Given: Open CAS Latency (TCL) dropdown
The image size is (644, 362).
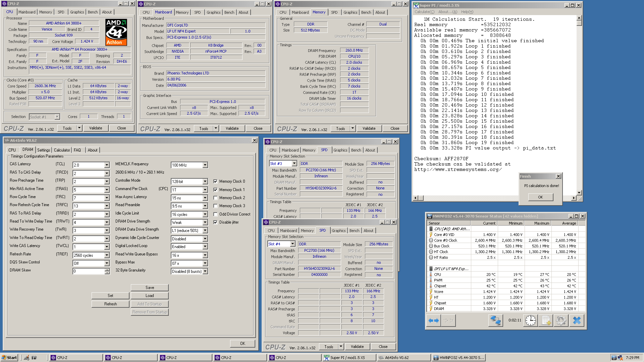Looking at the screenshot, I should 107,165.
